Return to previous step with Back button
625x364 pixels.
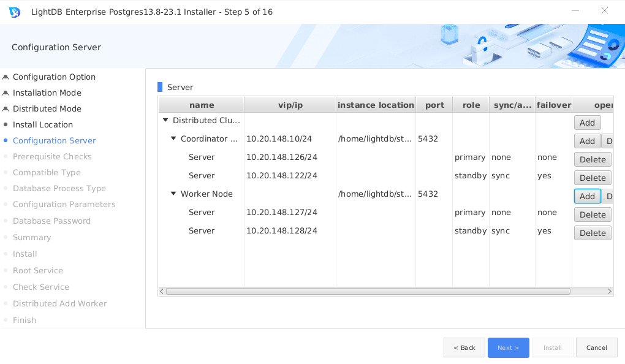point(464,347)
